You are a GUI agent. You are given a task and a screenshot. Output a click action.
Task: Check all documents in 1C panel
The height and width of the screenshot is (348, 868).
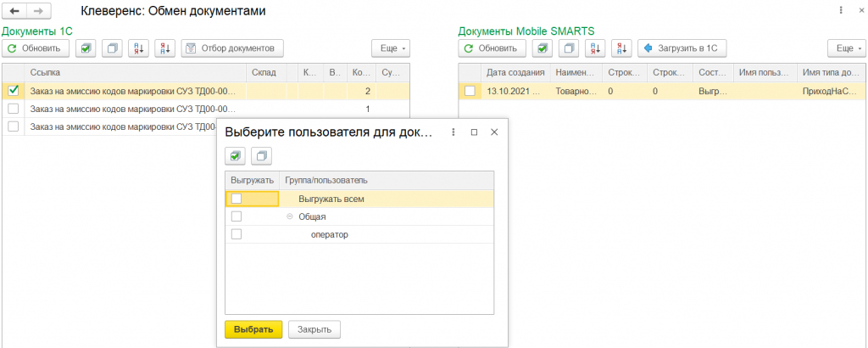[x=86, y=48]
